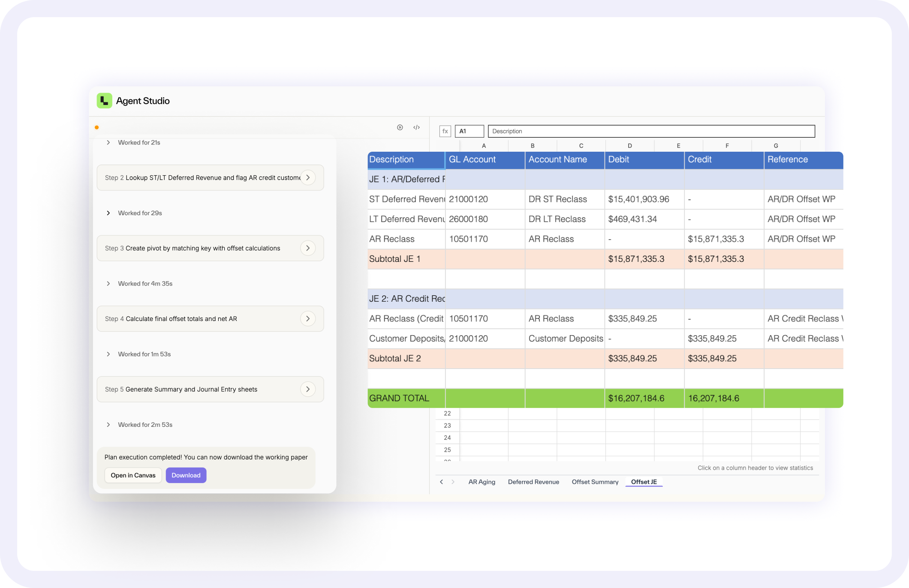Screen dimensions: 909x588
Task: Open Step 3 Create pivot arrow button
Action: 308,248
